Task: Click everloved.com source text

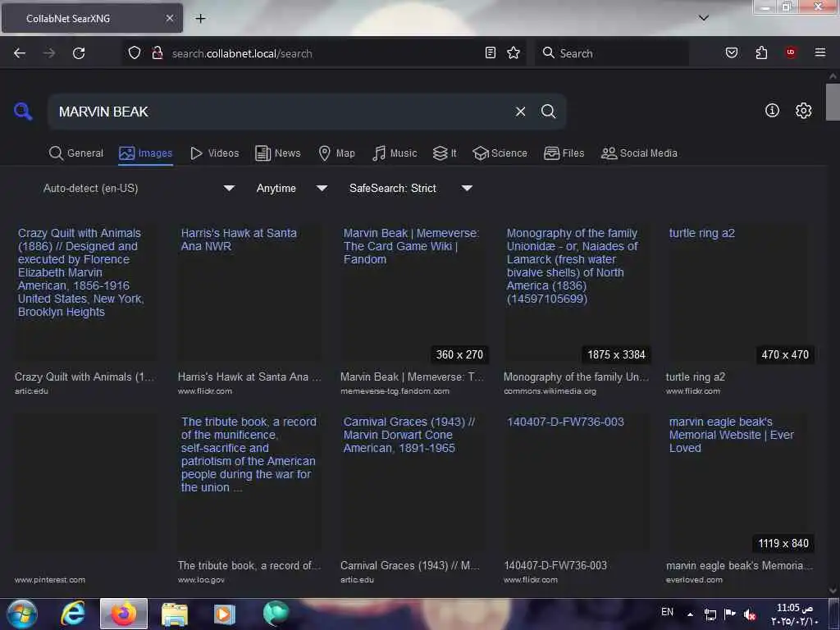Action: pyautogui.click(x=694, y=580)
